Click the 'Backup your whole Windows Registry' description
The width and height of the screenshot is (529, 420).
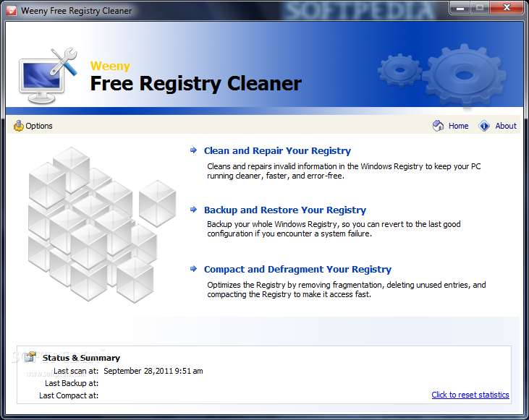pos(334,229)
